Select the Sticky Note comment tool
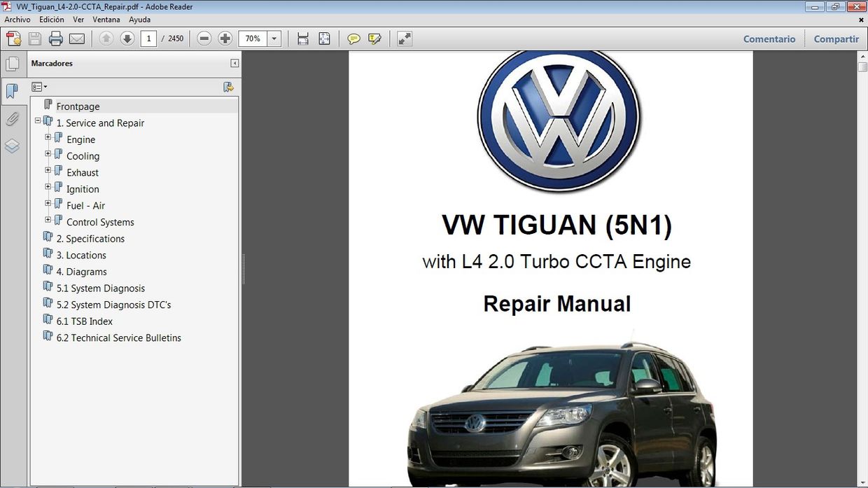 click(x=353, y=39)
